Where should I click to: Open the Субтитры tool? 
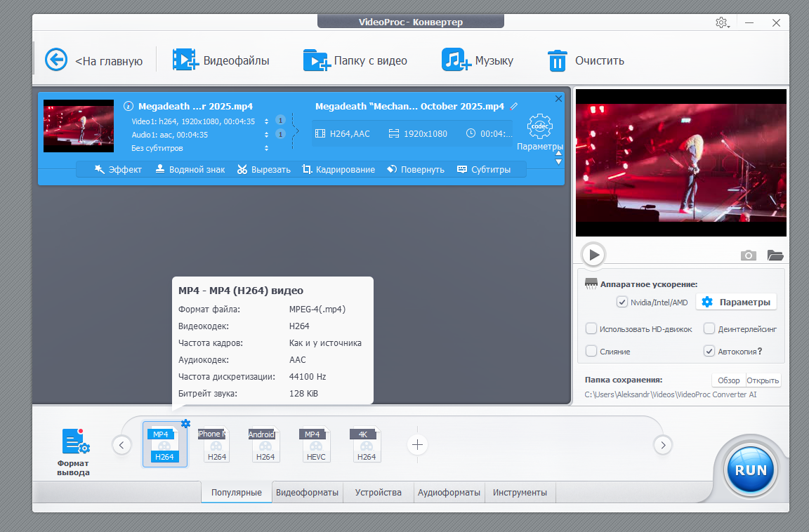[484, 170]
